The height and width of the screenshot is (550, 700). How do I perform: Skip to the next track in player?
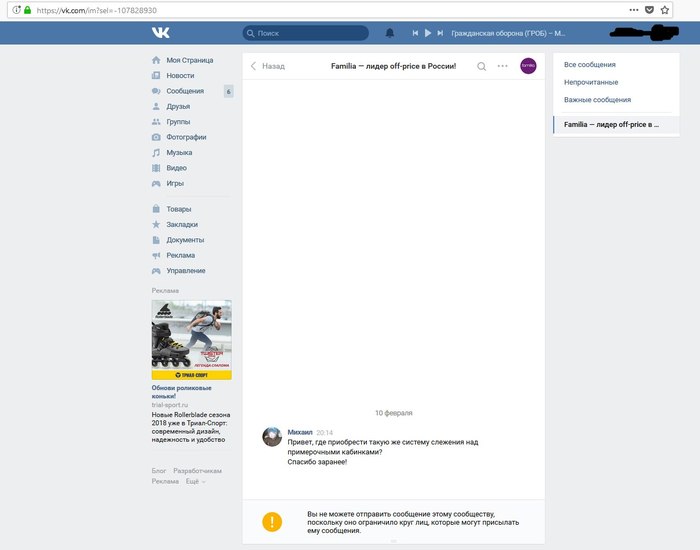440,33
